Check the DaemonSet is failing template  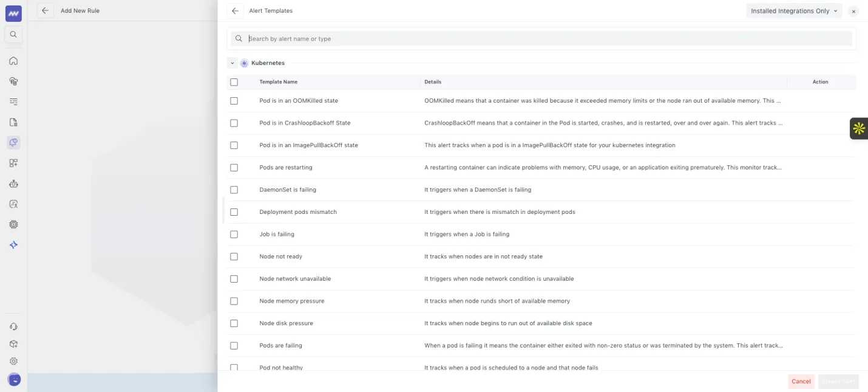(234, 190)
